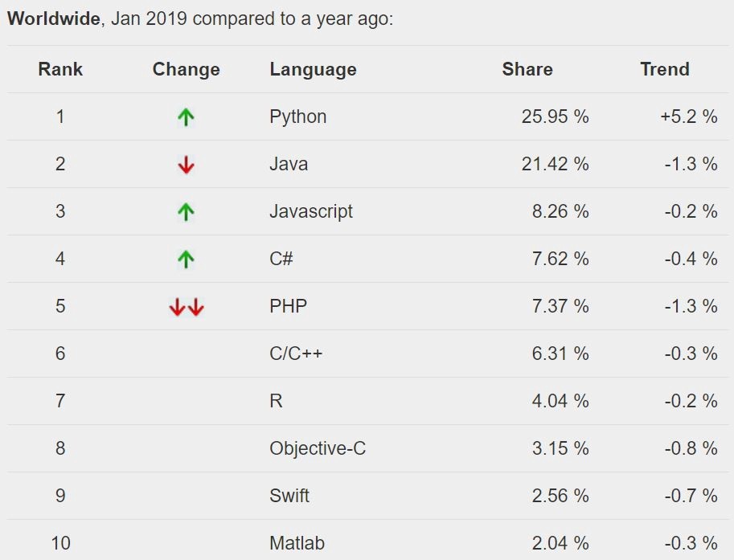Select the Share column header

[x=527, y=69]
